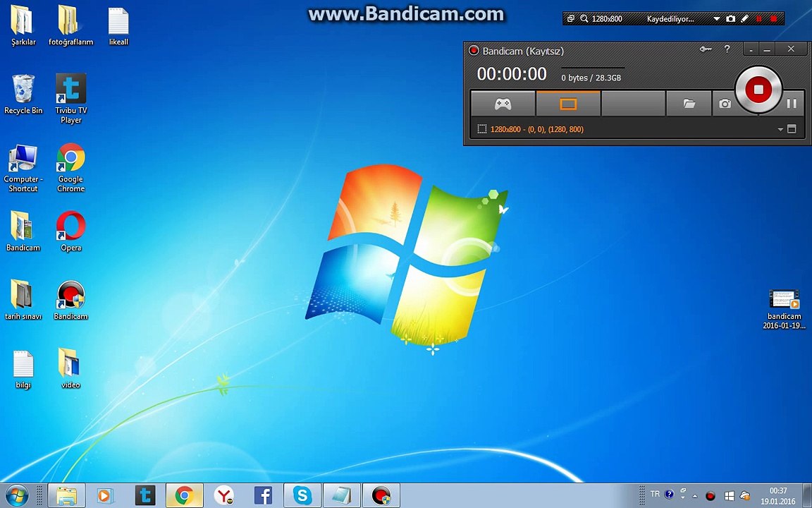
Task: Select the Computer - Shortcut icon
Action: (23, 168)
